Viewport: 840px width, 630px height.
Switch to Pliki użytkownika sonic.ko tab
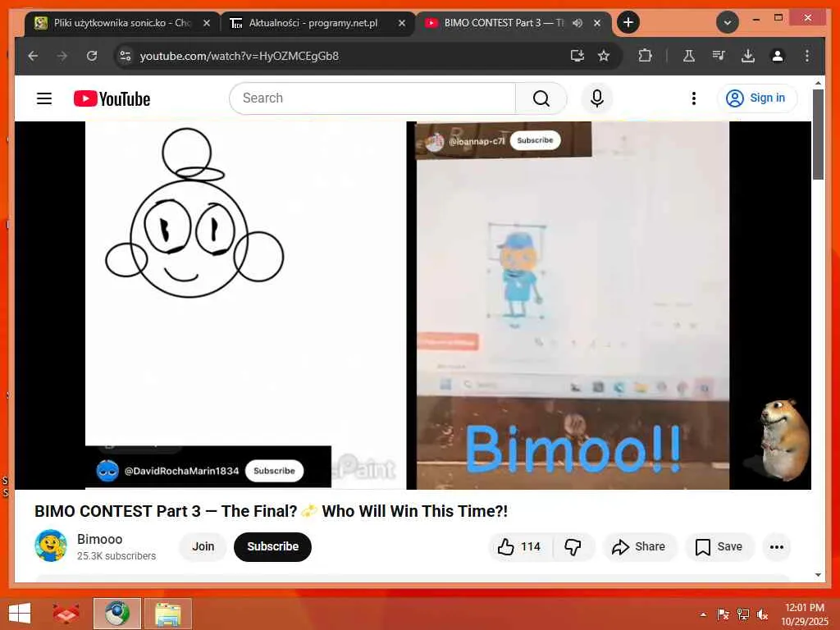(x=122, y=23)
